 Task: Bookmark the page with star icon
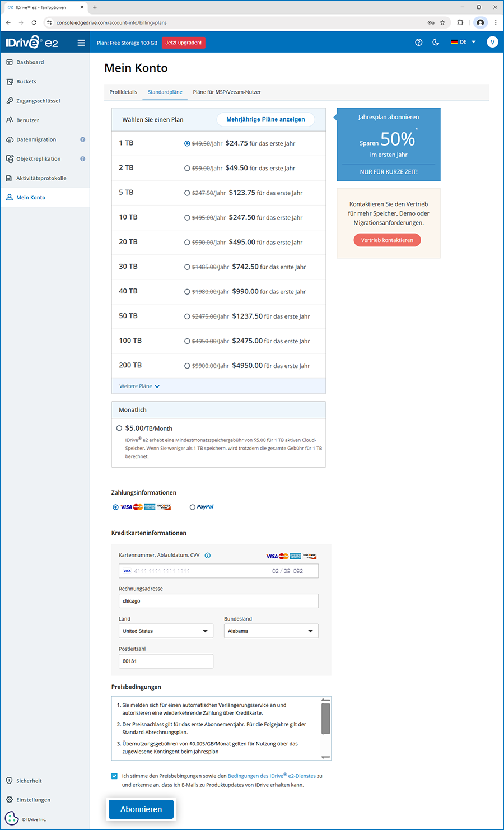pos(442,22)
